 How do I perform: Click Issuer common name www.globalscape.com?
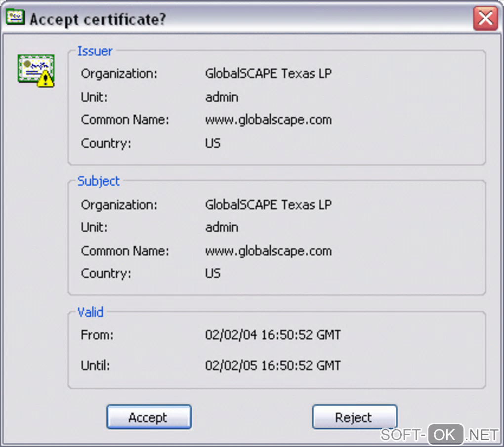[x=268, y=120]
